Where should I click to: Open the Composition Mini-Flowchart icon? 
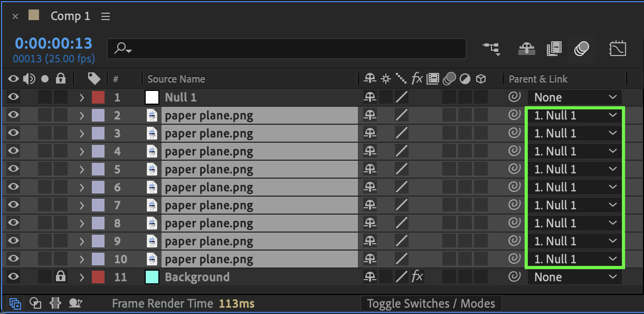click(491, 49)
